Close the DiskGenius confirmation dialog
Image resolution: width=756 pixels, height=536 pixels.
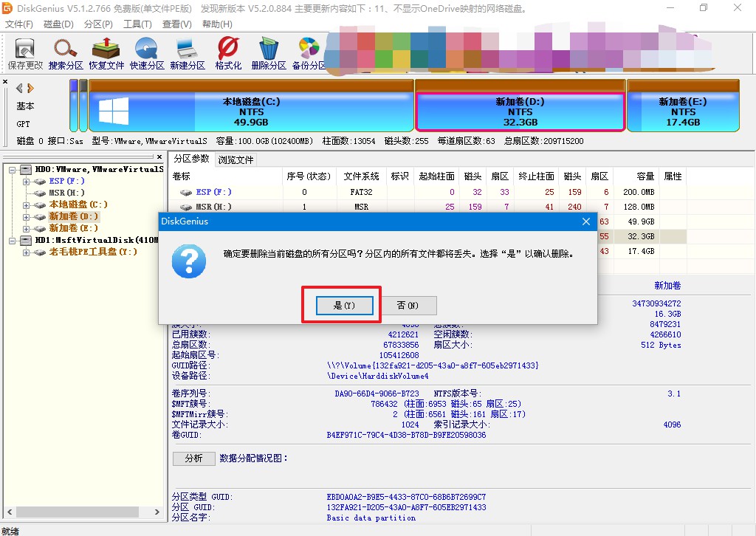click(x=585, y=221)
